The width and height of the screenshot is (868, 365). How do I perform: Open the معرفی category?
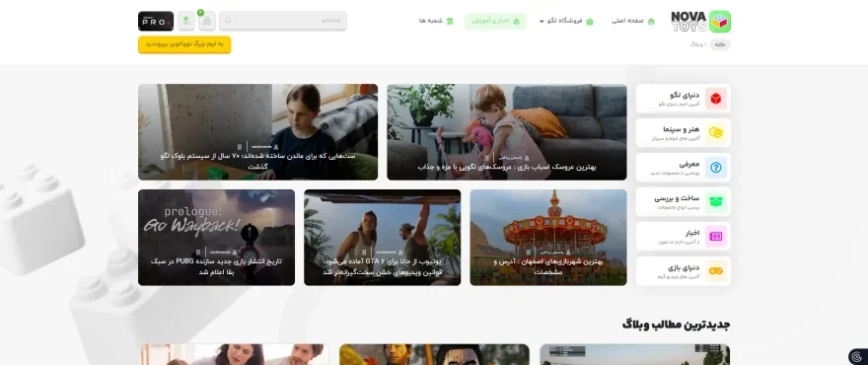(684, 168)
